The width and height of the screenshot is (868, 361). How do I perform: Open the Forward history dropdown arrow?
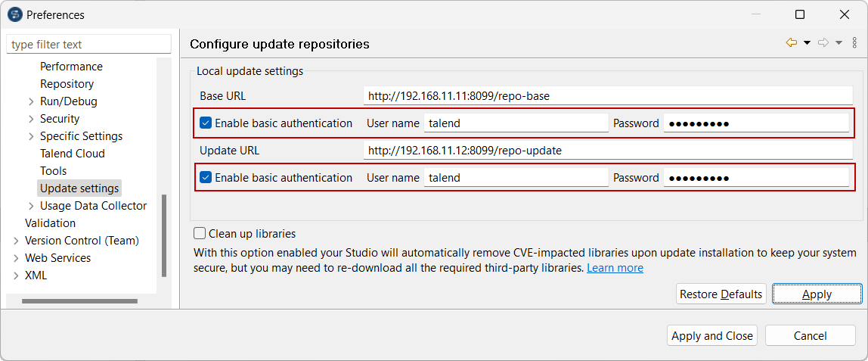(839, 43)
